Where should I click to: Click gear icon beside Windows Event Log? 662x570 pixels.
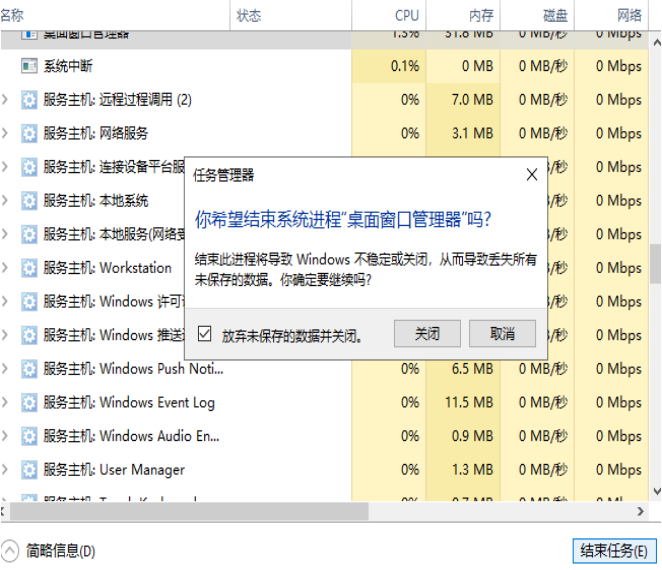29,403
